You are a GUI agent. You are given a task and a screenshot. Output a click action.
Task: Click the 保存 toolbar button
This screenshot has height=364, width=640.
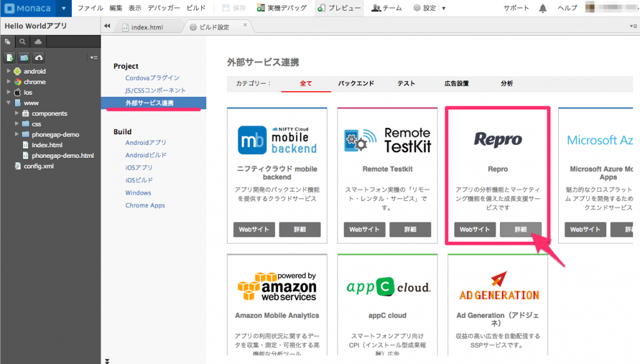(234, 8)
